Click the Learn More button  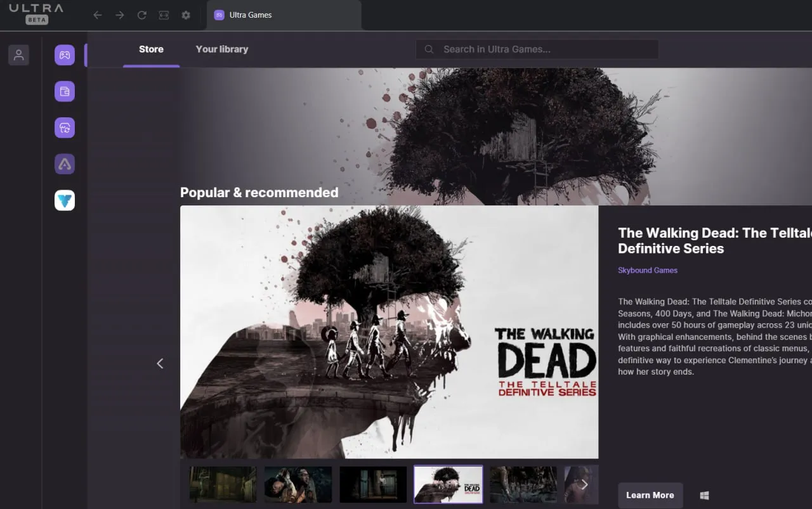point(650,495)
